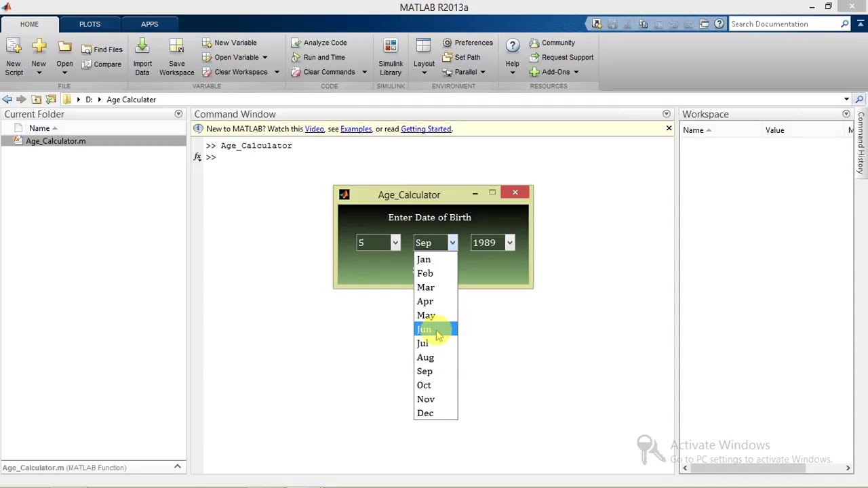Click the Age Calculater path segment

(x=131, y=100)
